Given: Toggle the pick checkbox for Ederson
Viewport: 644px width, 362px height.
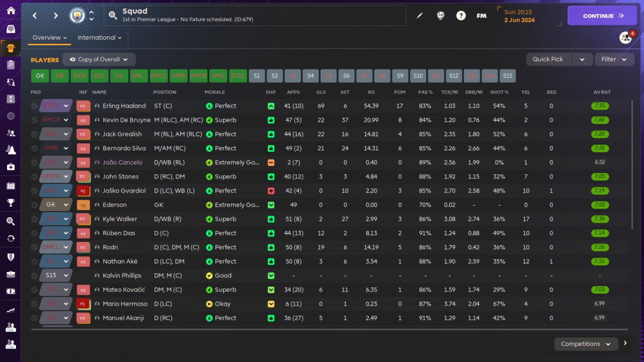Looking at the screenshot, I should (x=34, y=205).
